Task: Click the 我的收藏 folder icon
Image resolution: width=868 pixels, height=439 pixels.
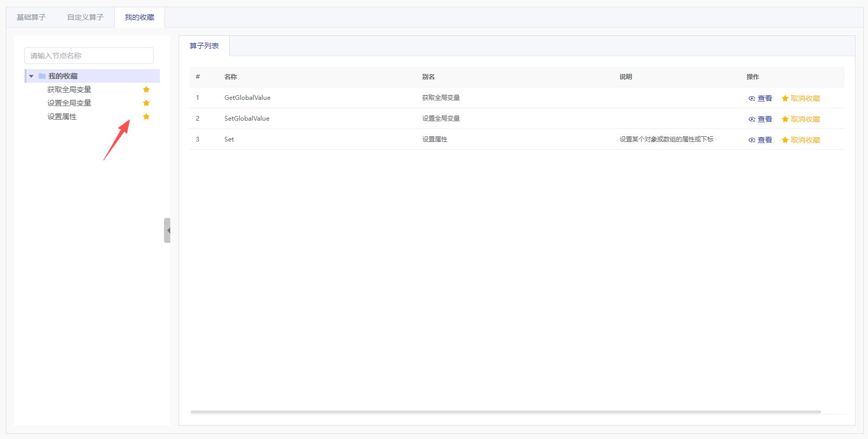Action: pos(42,76)
